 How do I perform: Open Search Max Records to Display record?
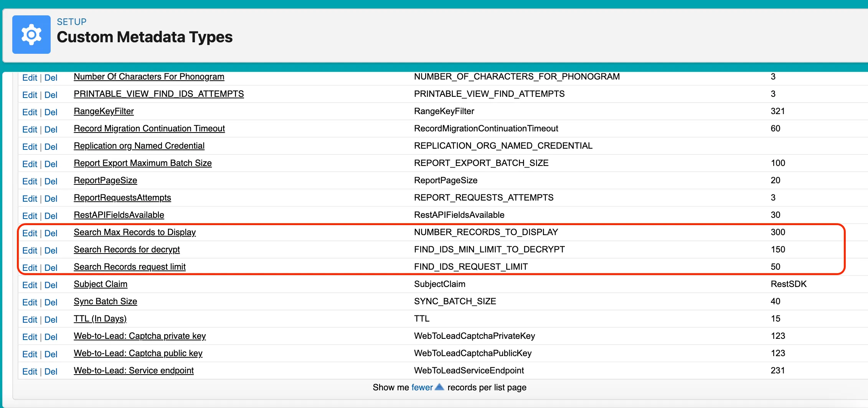(135, 232)
